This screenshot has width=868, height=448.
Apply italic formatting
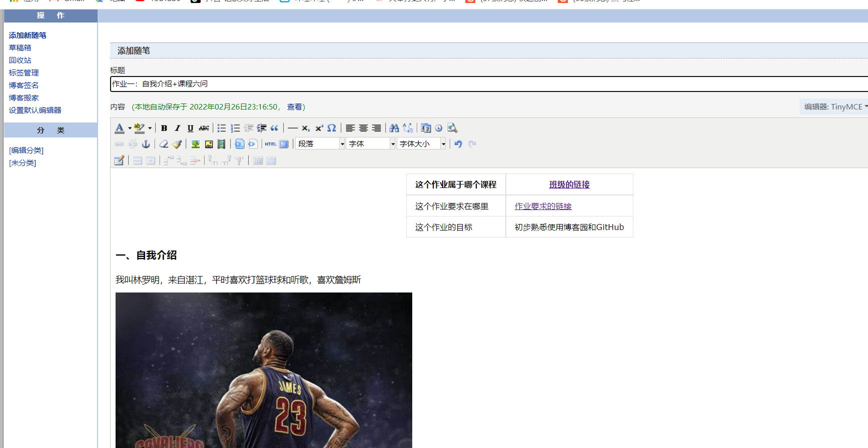pyautogui.click(x=177, y=128)
